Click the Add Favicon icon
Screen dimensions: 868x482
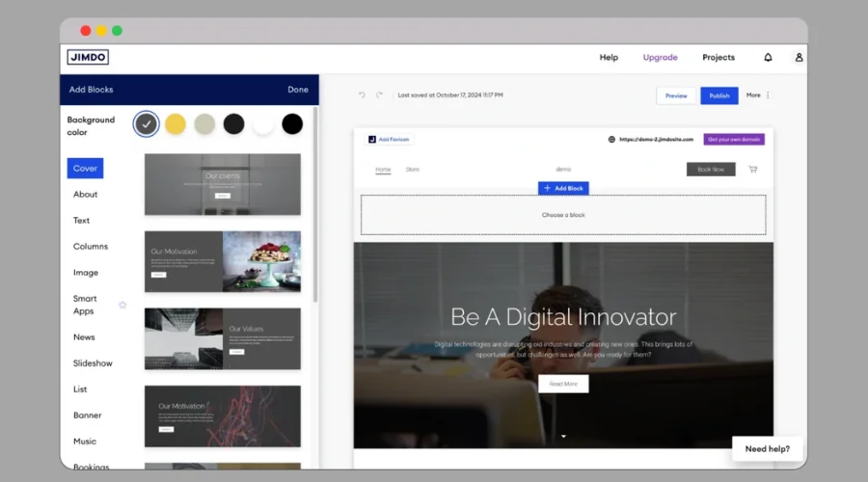click(x=372, y=140)
